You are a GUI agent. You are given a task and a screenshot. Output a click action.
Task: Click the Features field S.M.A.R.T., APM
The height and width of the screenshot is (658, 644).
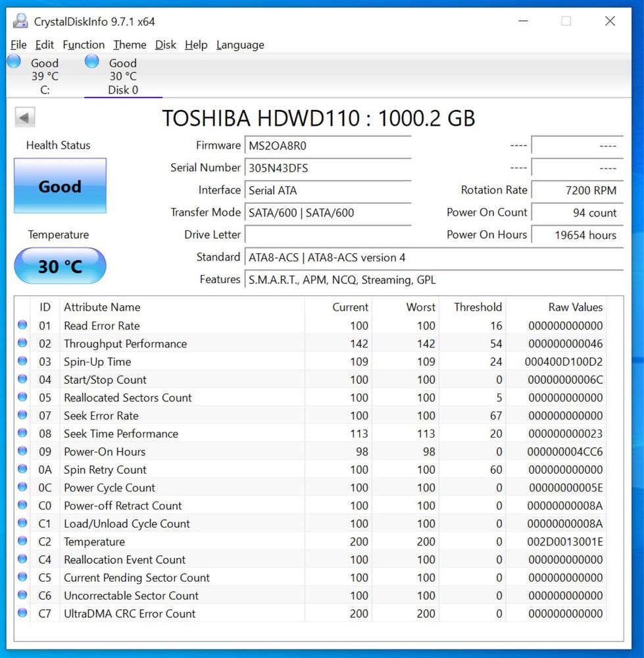coord(434,280)
